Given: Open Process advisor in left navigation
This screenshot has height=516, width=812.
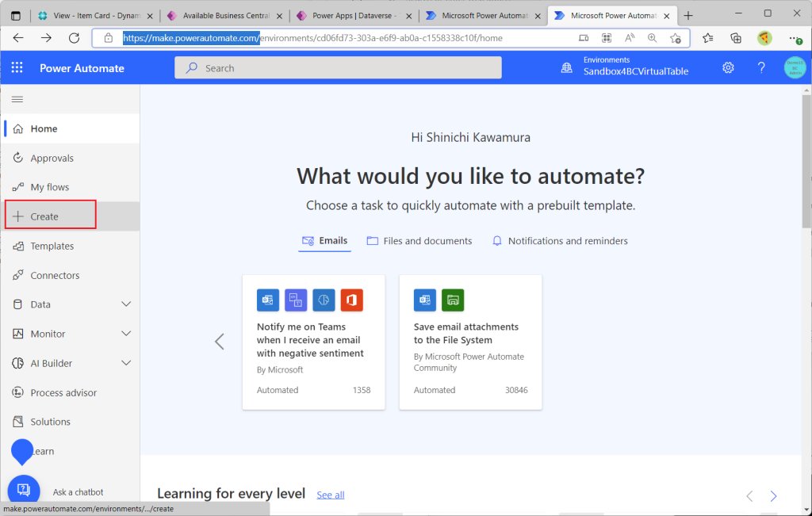Looking at the screenshot, I should tap(70, 392).
